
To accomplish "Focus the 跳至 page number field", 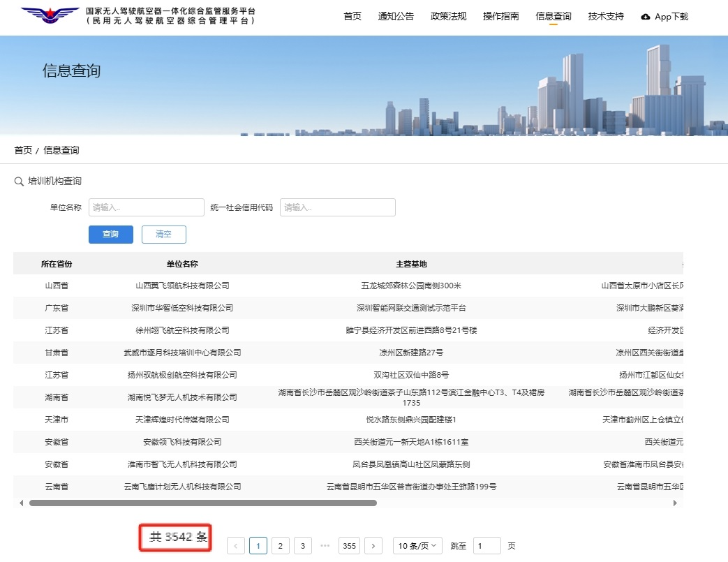I will [487, 546].
